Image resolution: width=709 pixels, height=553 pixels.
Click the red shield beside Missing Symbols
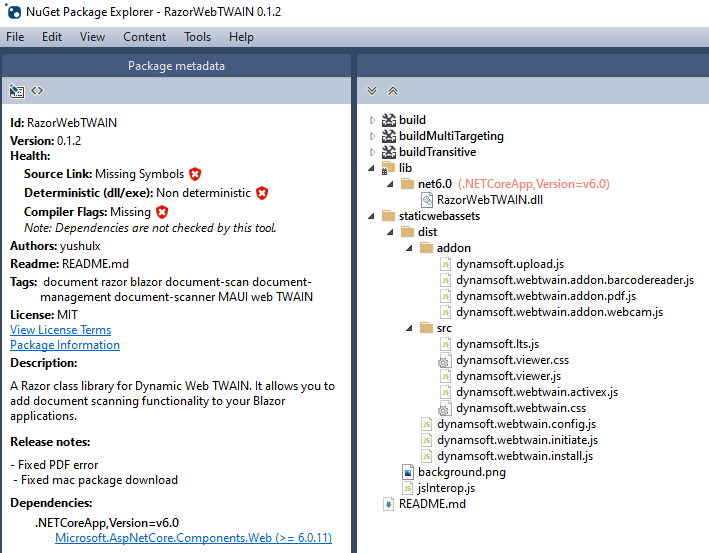coord(195,174)
